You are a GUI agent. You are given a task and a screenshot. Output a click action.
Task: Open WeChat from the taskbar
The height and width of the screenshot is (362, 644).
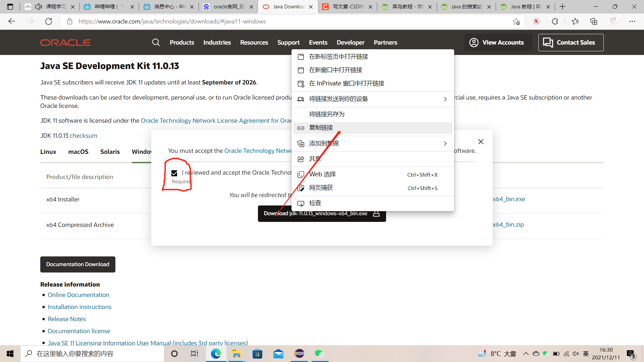319,354
